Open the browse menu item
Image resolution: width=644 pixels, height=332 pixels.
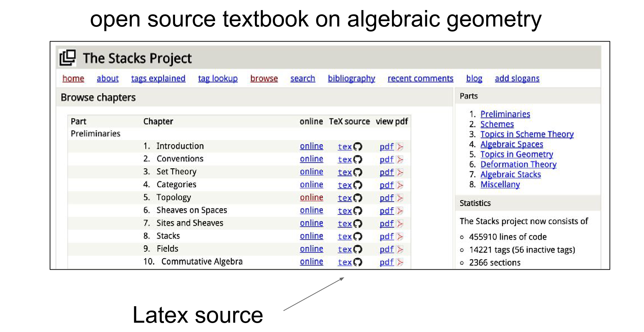click(x=264, y=78)
